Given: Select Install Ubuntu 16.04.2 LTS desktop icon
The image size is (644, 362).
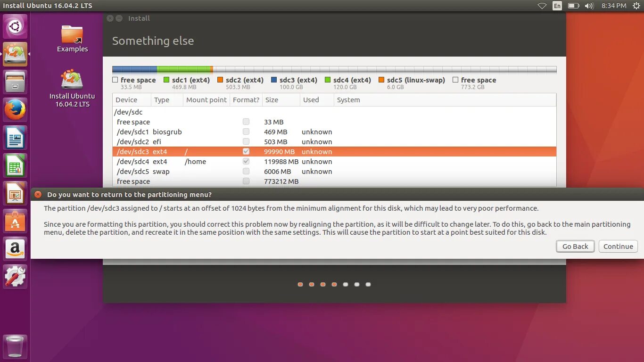Looking at the screenshot, I should [x=72, y=88].
